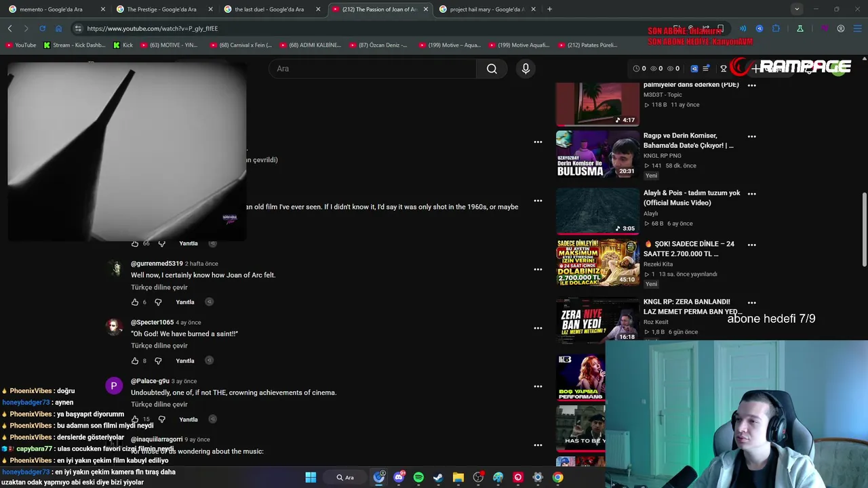Open the extensions puzzle icon

coord(776,28)
